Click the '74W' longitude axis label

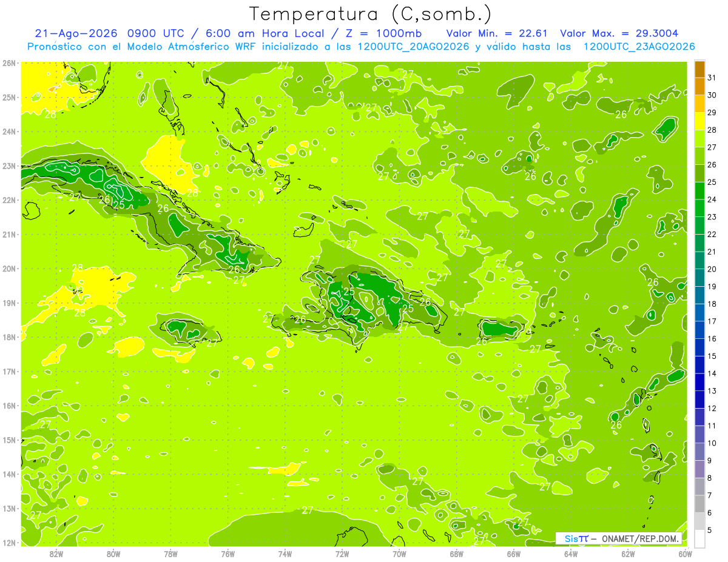click(285, 553)
